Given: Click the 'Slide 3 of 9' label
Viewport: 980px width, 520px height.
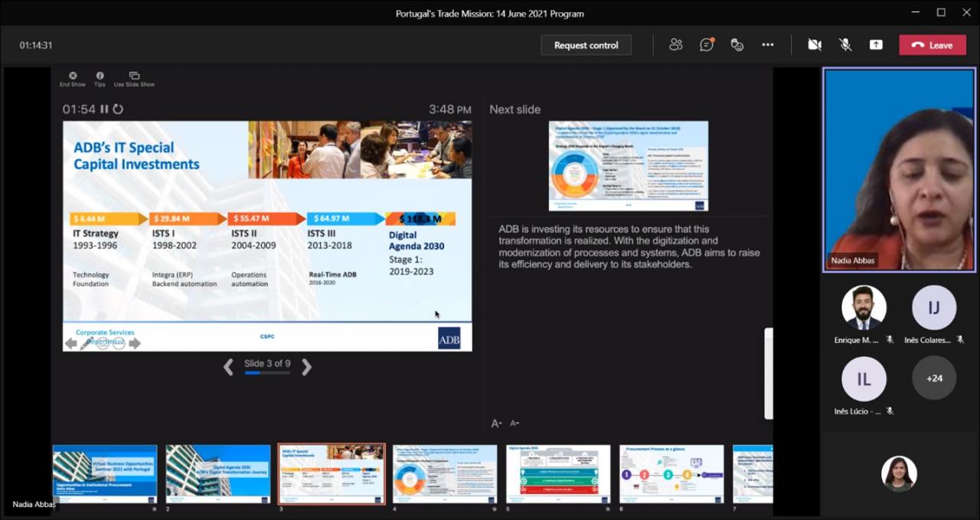Looking at the screenshot, I should pos(267,363).
